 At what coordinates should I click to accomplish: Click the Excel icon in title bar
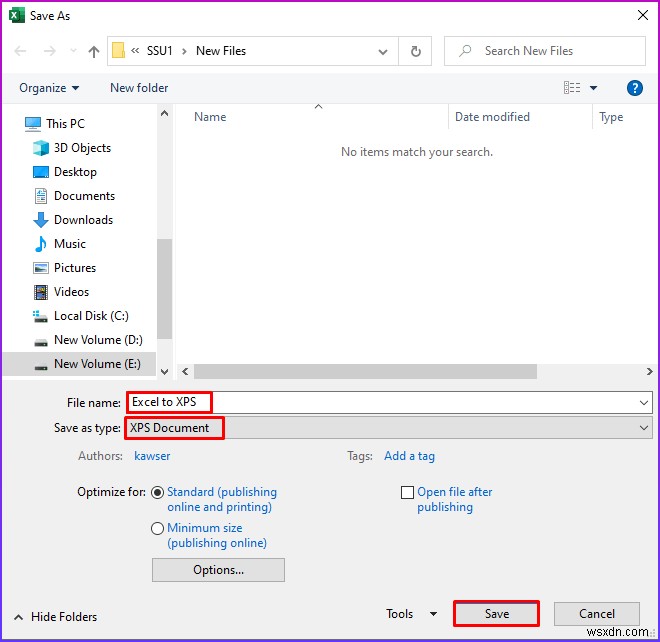[x=16, y=16]
